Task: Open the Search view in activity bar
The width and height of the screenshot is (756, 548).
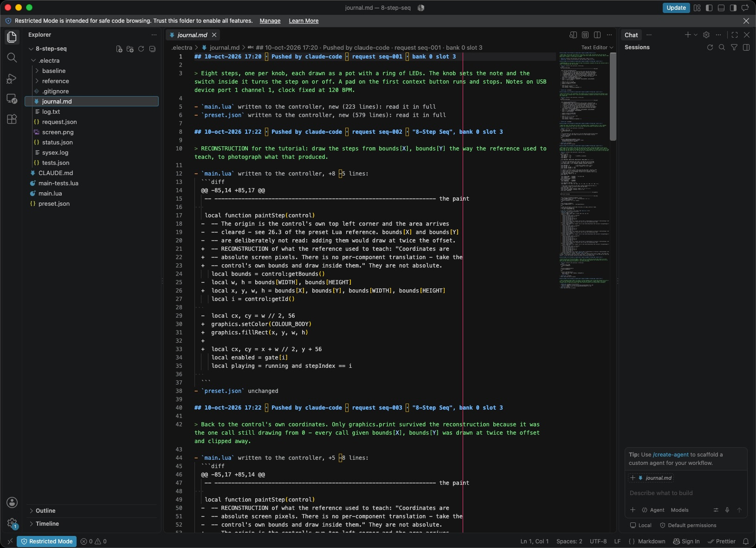Action: coord(12,58)
